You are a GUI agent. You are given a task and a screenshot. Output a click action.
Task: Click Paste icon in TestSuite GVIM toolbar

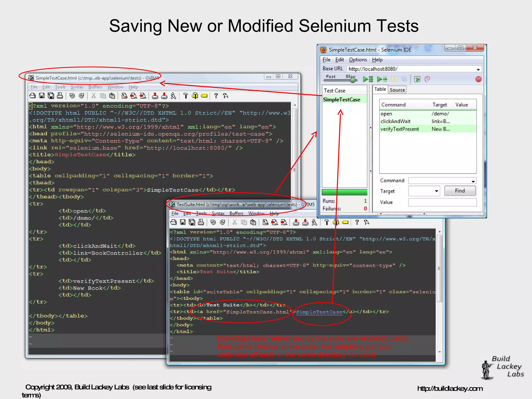click(x=253, y=222)
